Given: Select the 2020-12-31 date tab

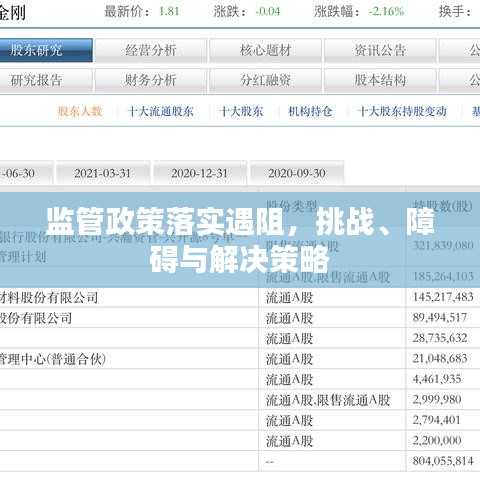Looking at the screenshot, I should click(200, 173).
